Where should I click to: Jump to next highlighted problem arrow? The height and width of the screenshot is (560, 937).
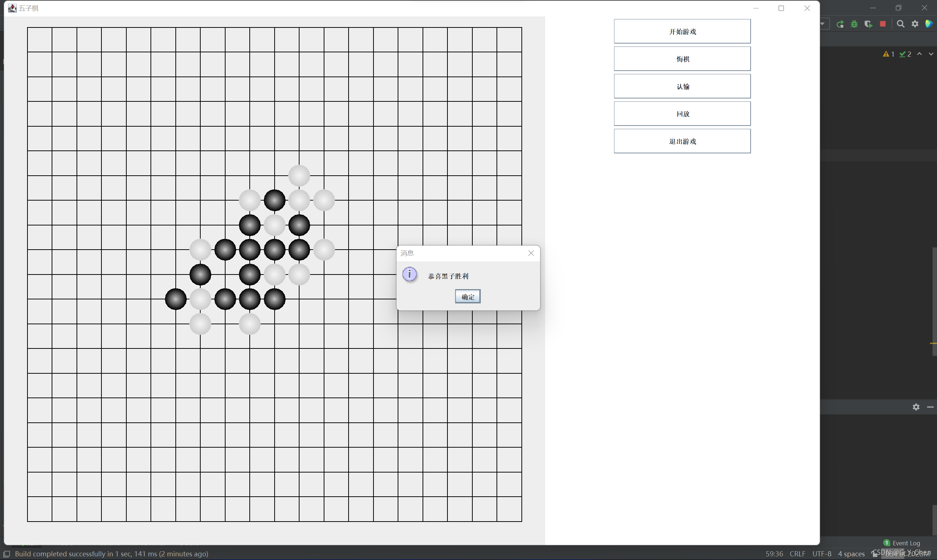coord(931,54)
